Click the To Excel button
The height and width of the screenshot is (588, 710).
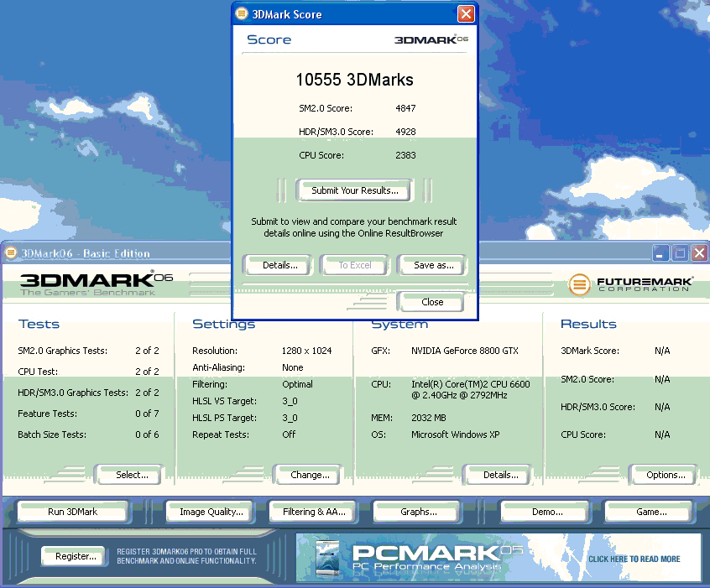(355, 265)
